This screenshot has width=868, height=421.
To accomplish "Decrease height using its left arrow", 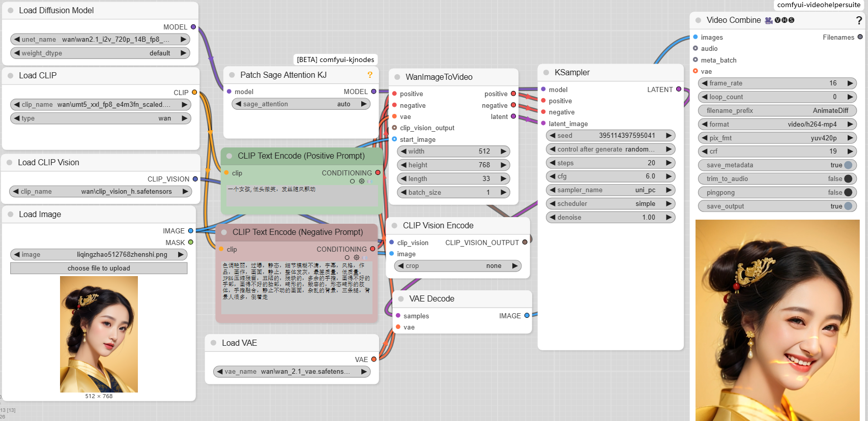I will (403, 165).
